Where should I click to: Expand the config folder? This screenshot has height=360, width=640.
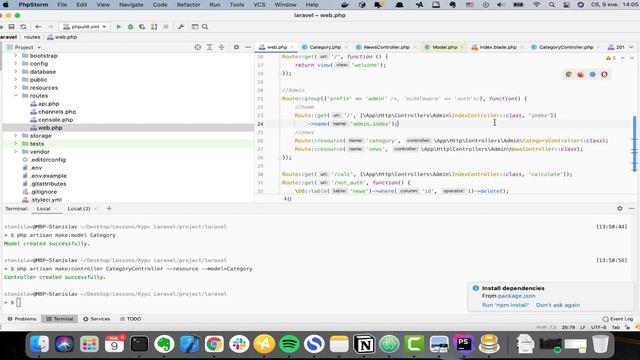16,64
